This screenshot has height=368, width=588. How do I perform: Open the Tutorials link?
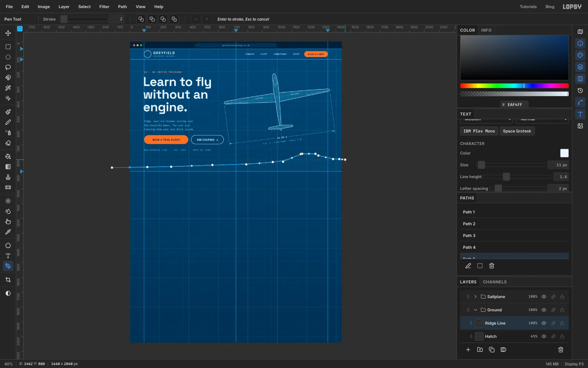tap(528, 7)
